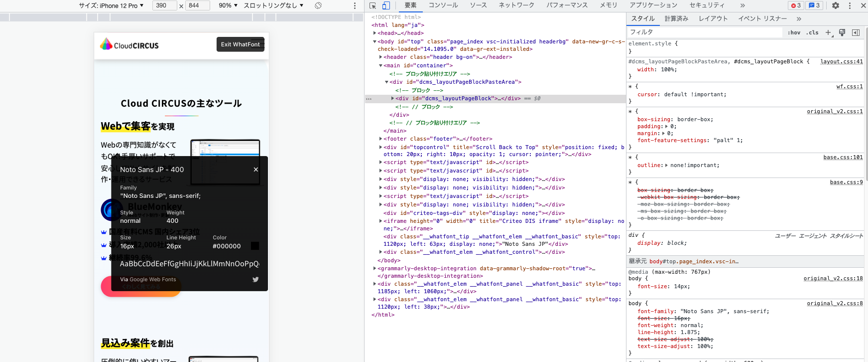Click the rotate device orientation icon
The width and height of the screenshot is (868, 362).
point(318,5)
